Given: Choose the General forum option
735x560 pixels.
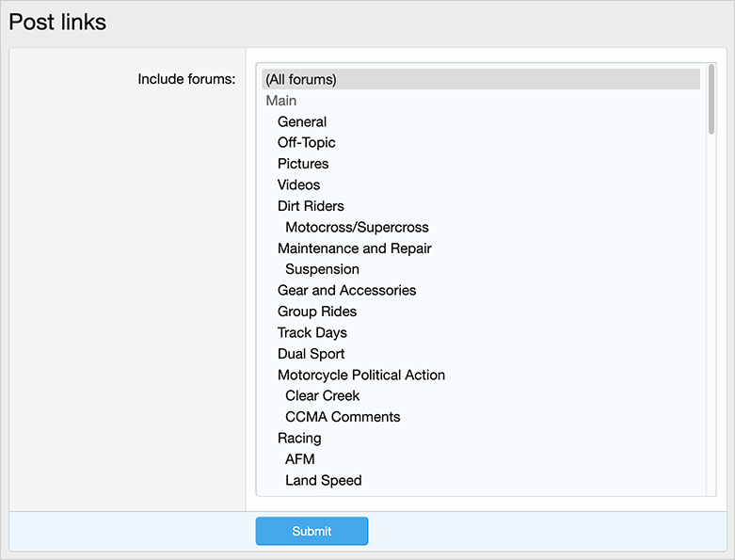Looking at the screenshot, I should (x=302, y=121).
